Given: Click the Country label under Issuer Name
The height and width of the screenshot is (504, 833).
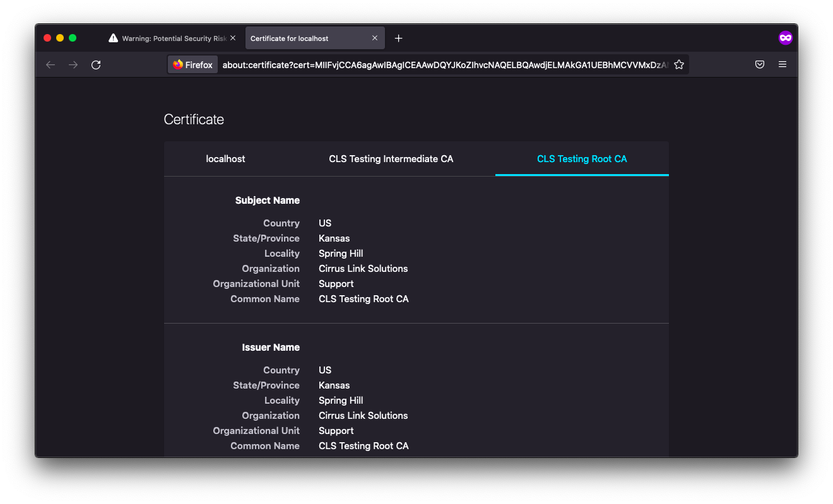Looking at the screenshot, I should [281, 370].
